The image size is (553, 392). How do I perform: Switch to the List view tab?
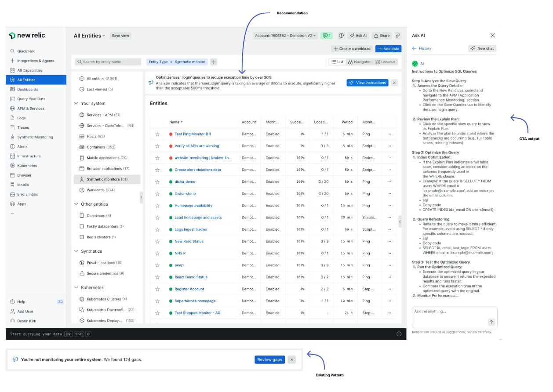pyautogui.click(x=338, y=62)
